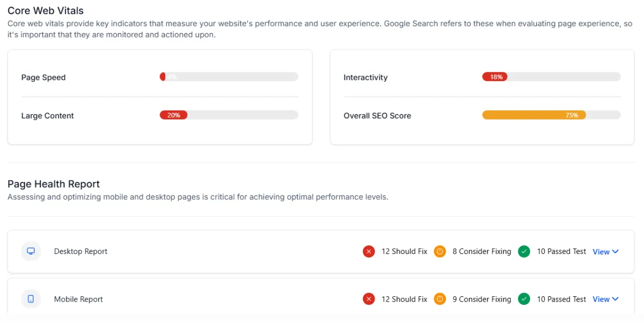This screenshot has width=644, height=321.
Task: Click the mobile phone icon in Mobile Report
Action: 31,299
